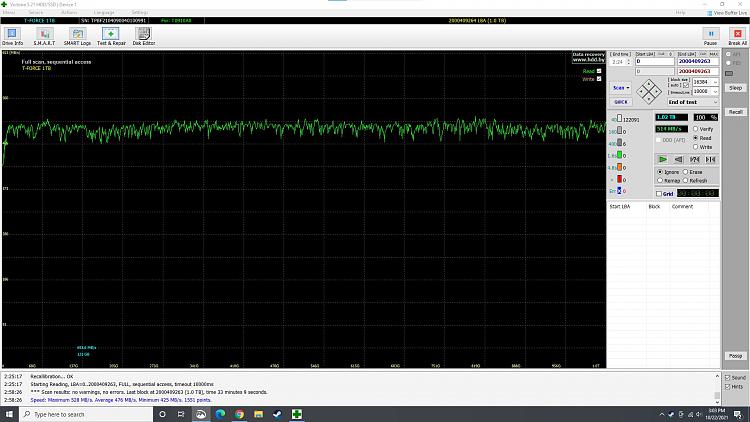Click the Passp button
The image size is (750, 422).
pos(735,356)
